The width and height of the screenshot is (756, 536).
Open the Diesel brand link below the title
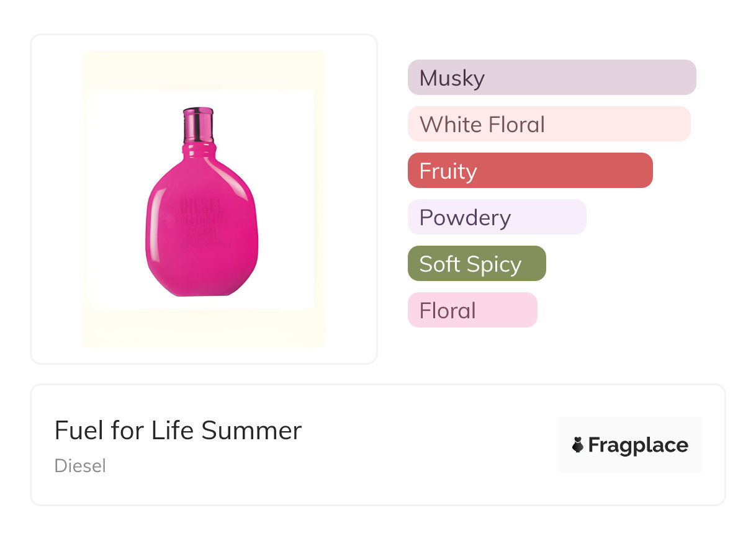coord(80,466)
